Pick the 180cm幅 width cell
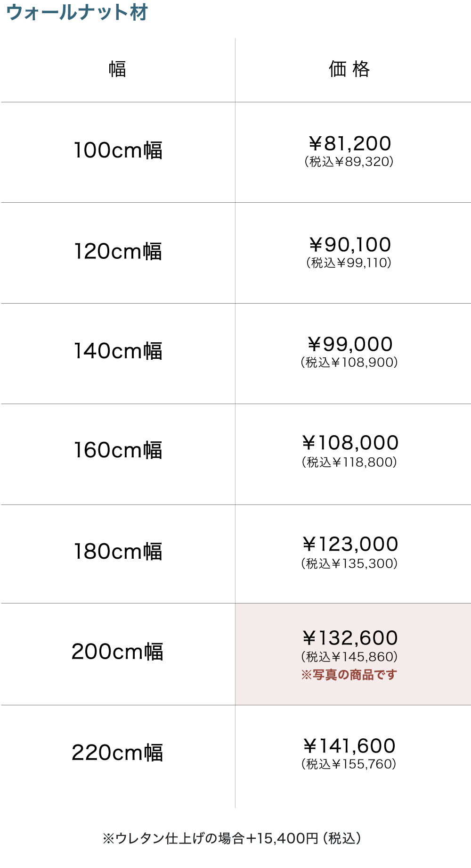 pyautogui.click(x=118, y=552)
